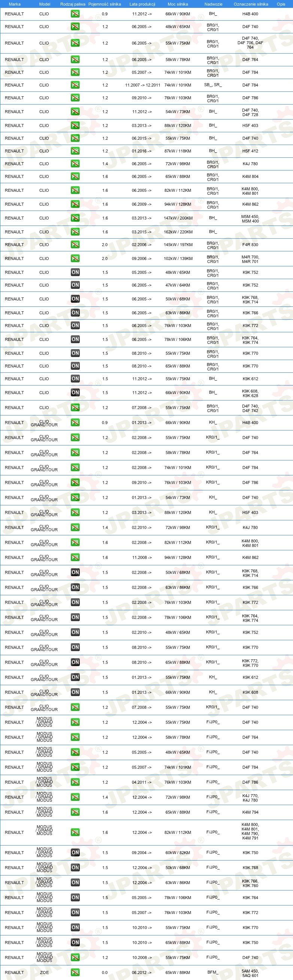The width and height of the screenshot is (293, 980).
Task: Select production date '11.2008 ->'
Action: pos(142,558)
